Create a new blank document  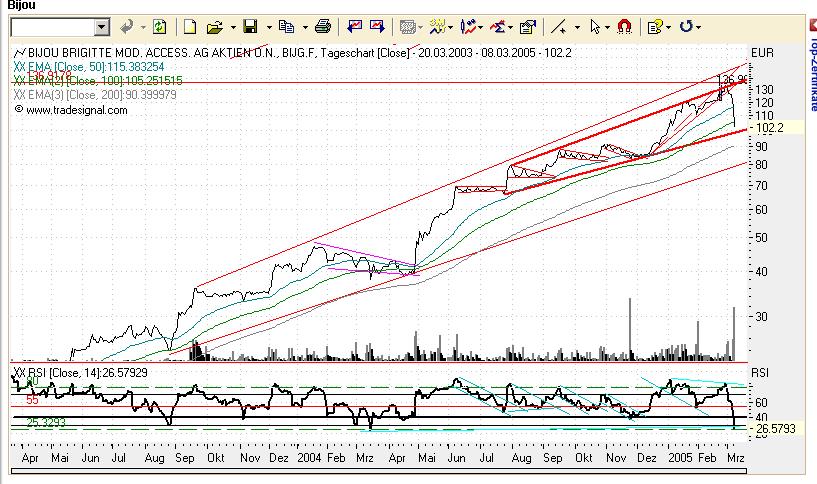pos(190,27)
